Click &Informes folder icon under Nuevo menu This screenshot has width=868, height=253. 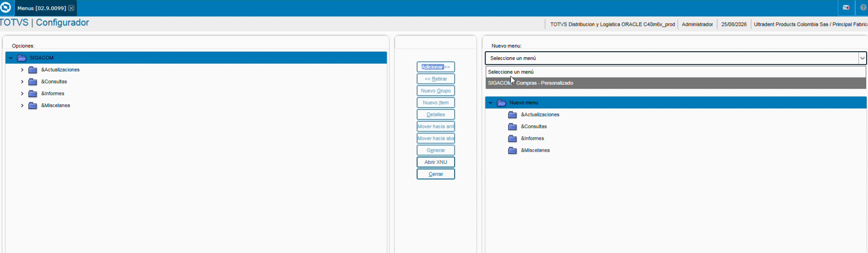pos(512,139)
